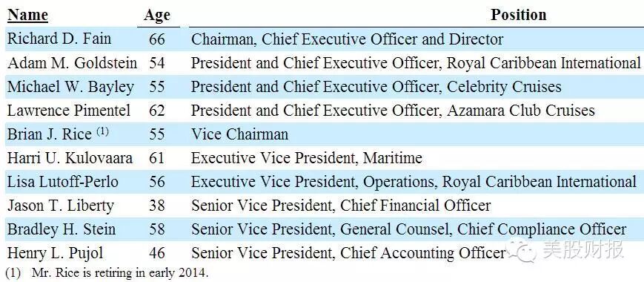The image size is (644, 282).
Task: Click the Name column header
Action: tap(28, 15)
